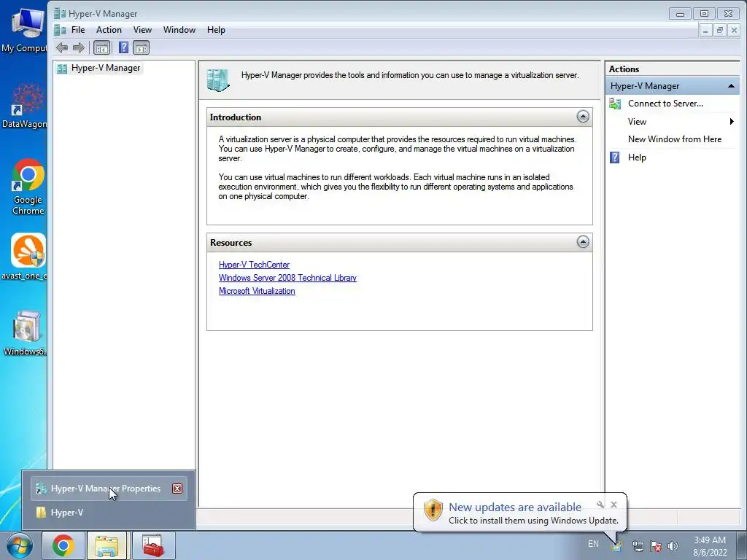Click the MMC document icon beside File menu

click(x=60, y=30)
